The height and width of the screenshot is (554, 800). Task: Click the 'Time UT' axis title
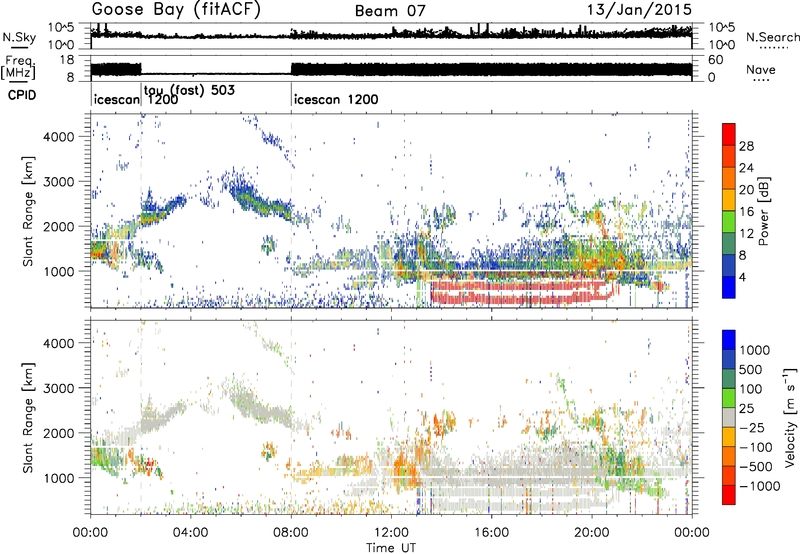click(391, 548)
